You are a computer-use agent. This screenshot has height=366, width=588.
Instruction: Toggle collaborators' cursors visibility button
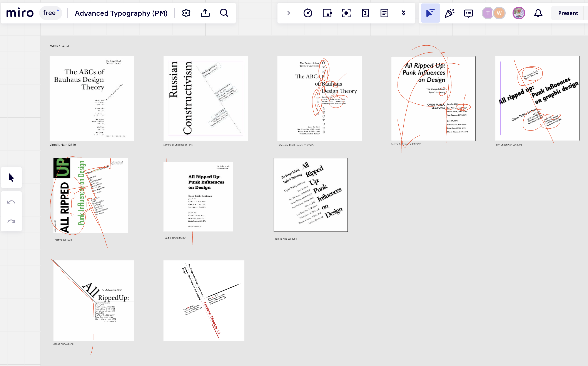(430, 13)
